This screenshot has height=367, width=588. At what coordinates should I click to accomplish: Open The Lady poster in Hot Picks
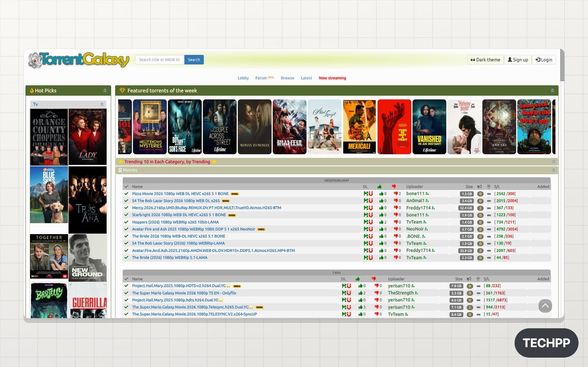[x=88, y=137]
